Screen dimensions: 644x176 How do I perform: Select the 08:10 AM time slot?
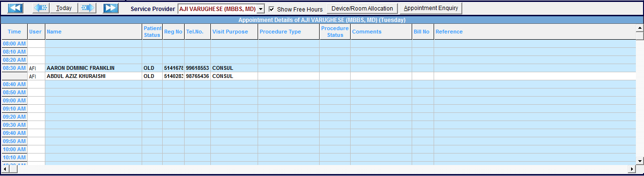[14, 52]
